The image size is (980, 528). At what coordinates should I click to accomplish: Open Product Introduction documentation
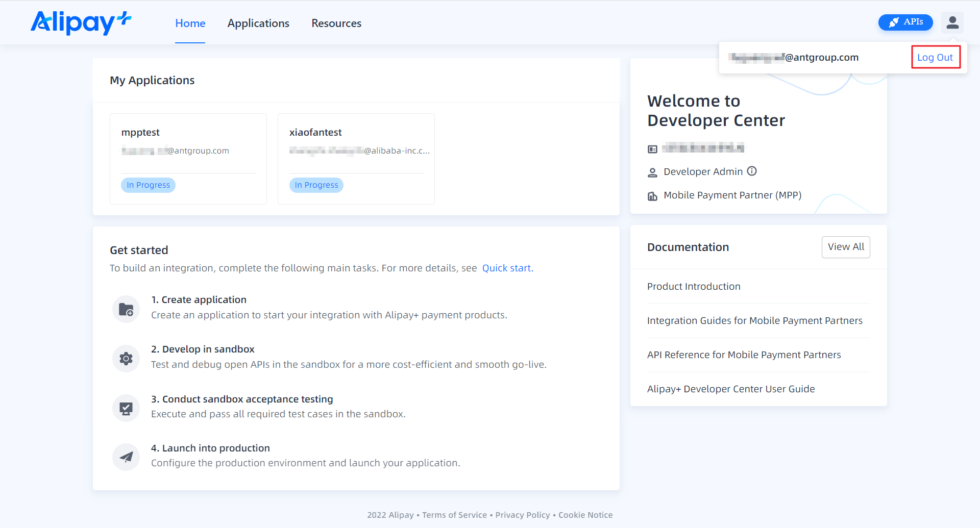(x=694, y=287)
